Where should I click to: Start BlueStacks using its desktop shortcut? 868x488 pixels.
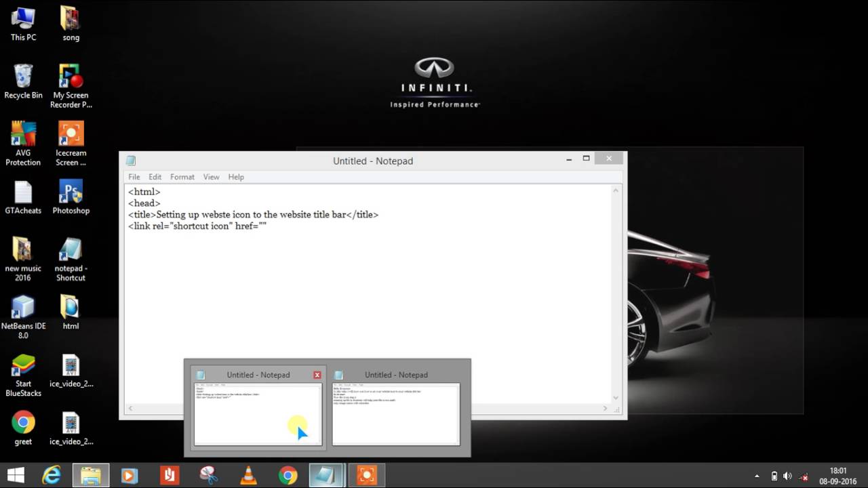(x=23, y=367)
